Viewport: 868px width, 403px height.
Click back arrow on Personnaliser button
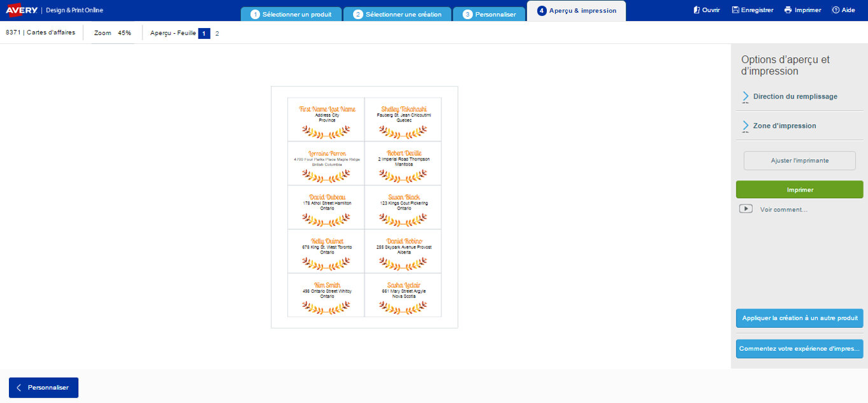pos(19,388)
